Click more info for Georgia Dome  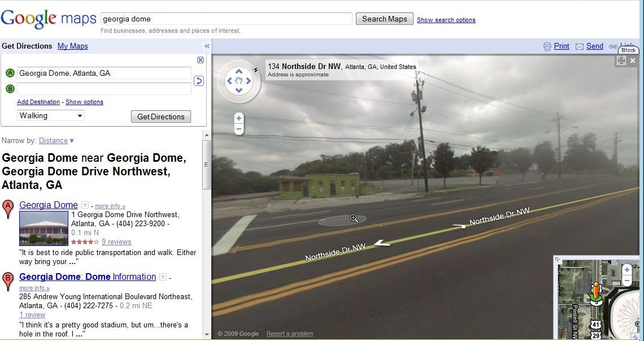click(110, 206)
